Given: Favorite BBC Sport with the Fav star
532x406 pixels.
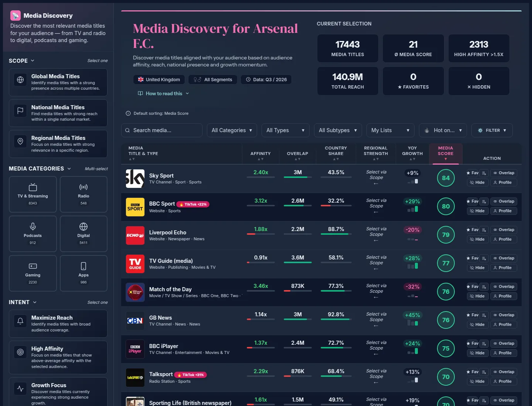Looking at the screenshot, I should 473,201.
